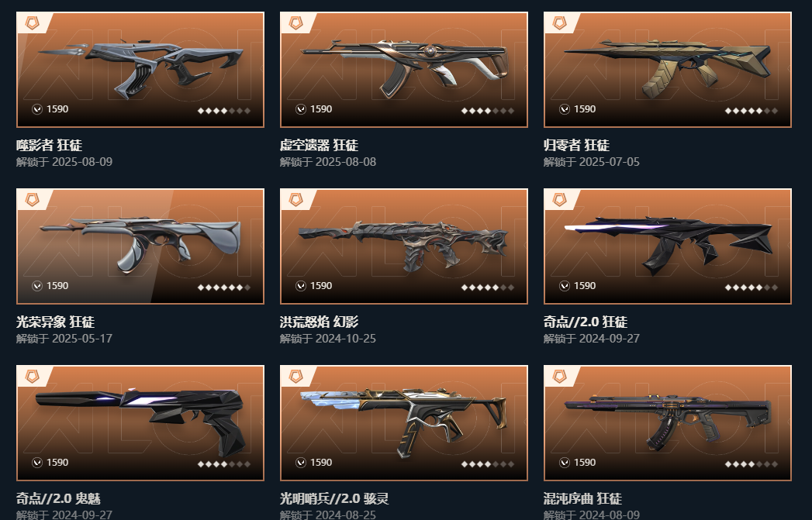Click upgrade level diamonds on 光荣异象 狂徒 card
Screen dimensions: 812x520
(x=224, y=288)
